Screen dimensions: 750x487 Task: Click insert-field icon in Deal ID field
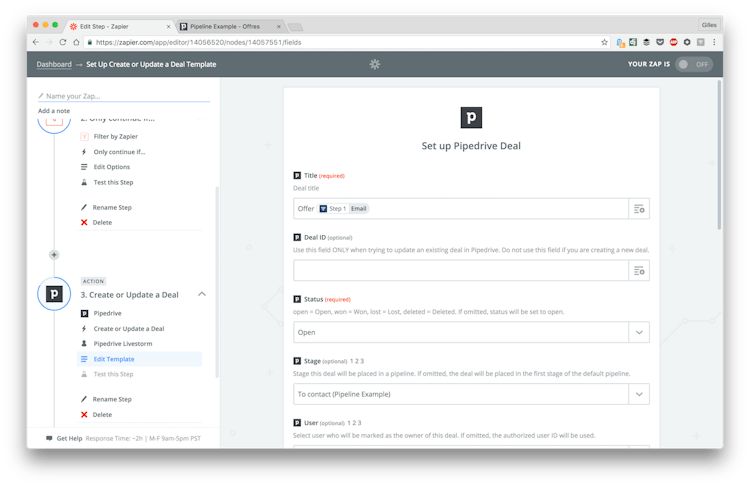pos(639,270)
